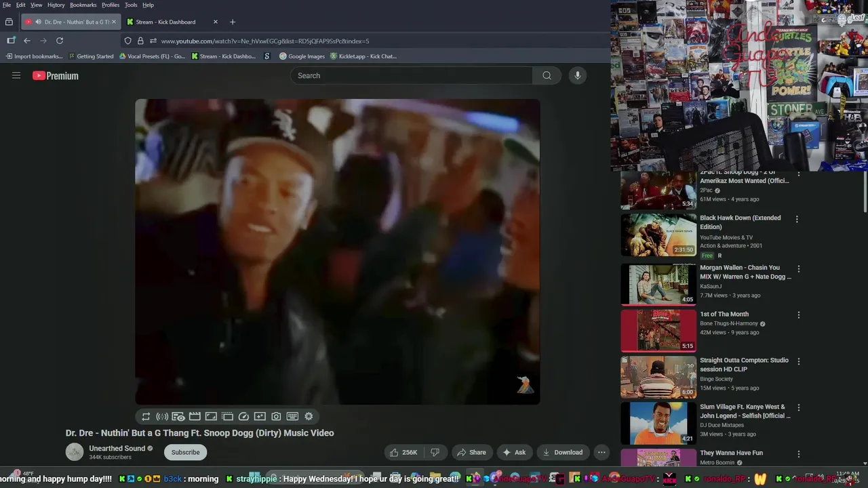Click the playlist eye icon under the video
The height and width of the screenshot is (488, 868).
178,416
